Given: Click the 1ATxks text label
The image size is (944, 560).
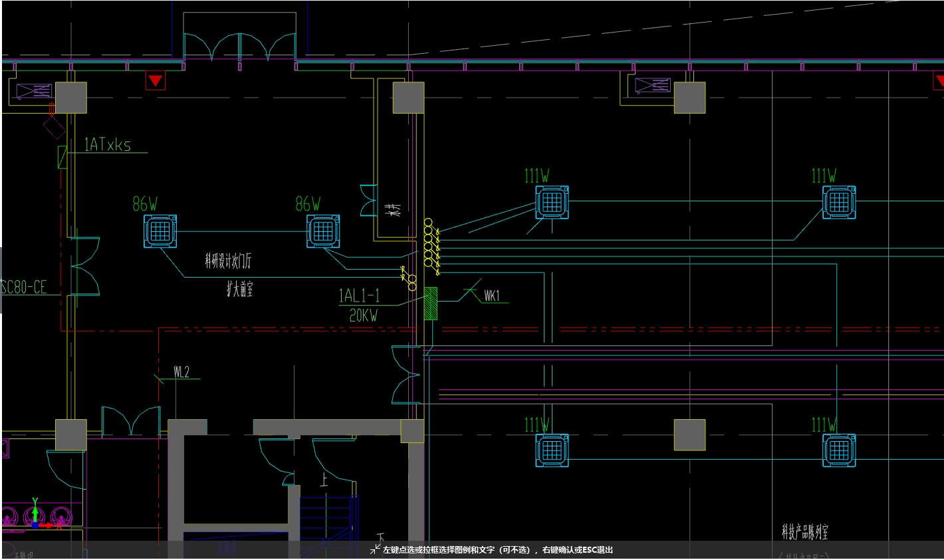Looking at the screenshot, I should coord(107,145).
